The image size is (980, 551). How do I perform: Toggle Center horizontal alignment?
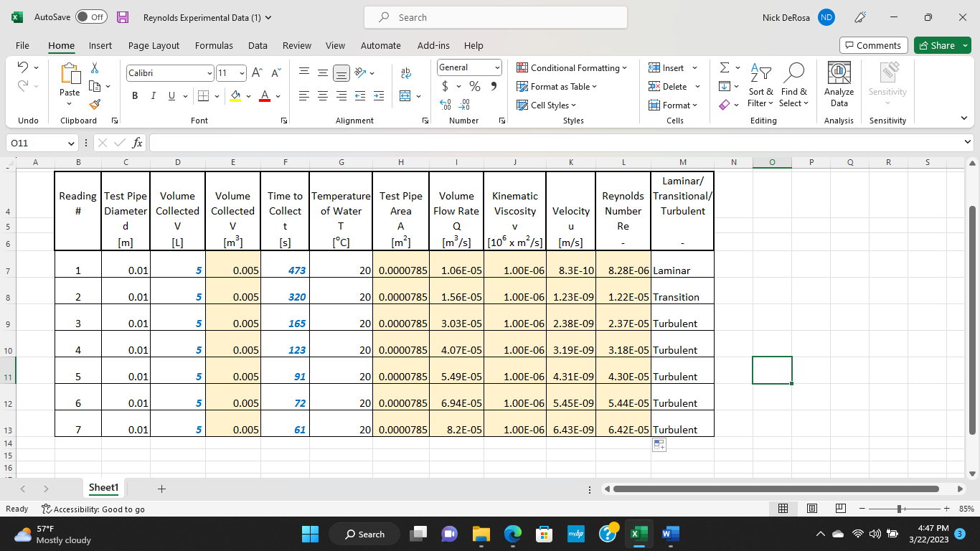(x=323, y=96)
